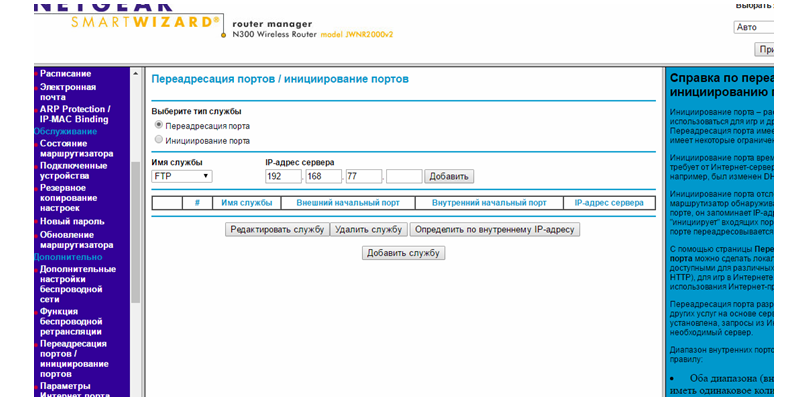807x403 pixels.
Task: Click the first IP octet field showing 192
Action: (x=284, y=177)
